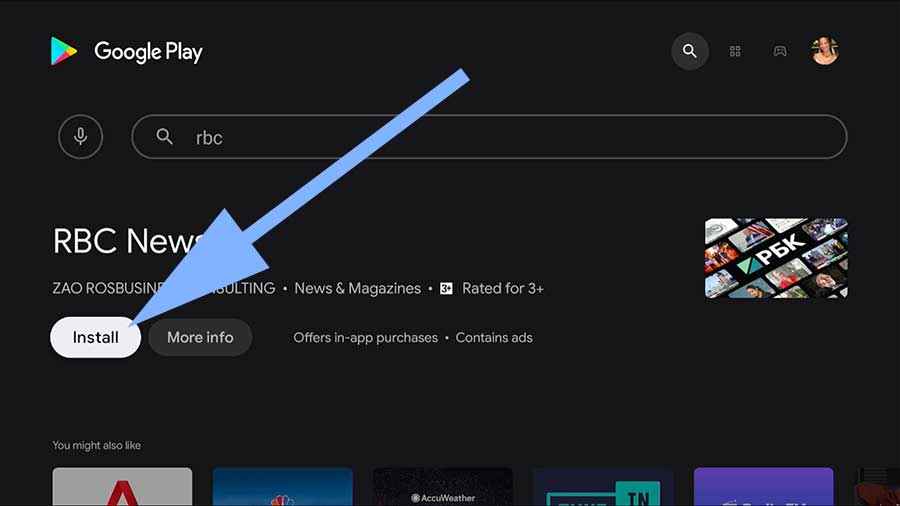
Task: Click Contains ads text
Action: click(x=494, y=337)
